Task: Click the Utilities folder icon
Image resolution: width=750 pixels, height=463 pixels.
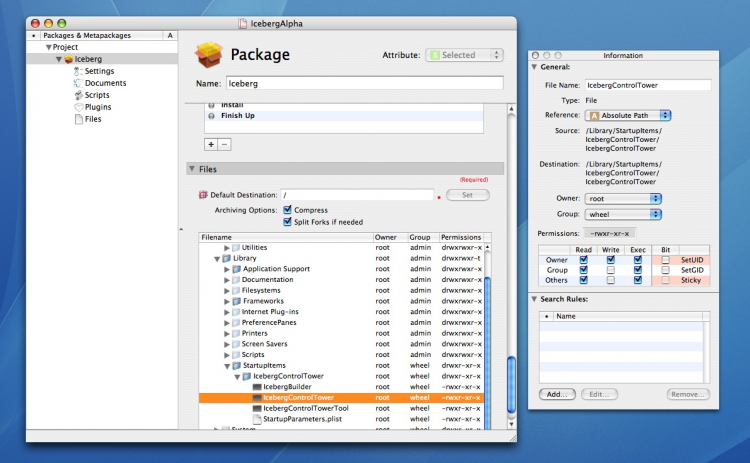Action: coord(236,248)
